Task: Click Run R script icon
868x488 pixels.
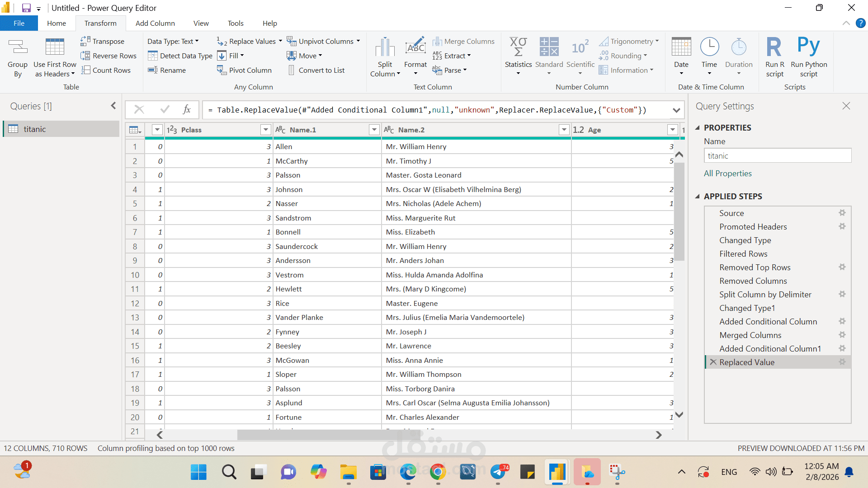Action: 774,47
